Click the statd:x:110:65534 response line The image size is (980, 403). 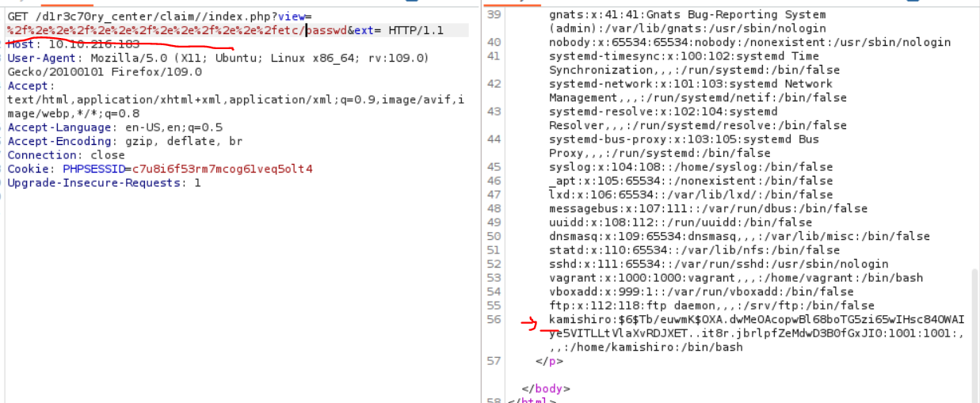click(691, 250)
